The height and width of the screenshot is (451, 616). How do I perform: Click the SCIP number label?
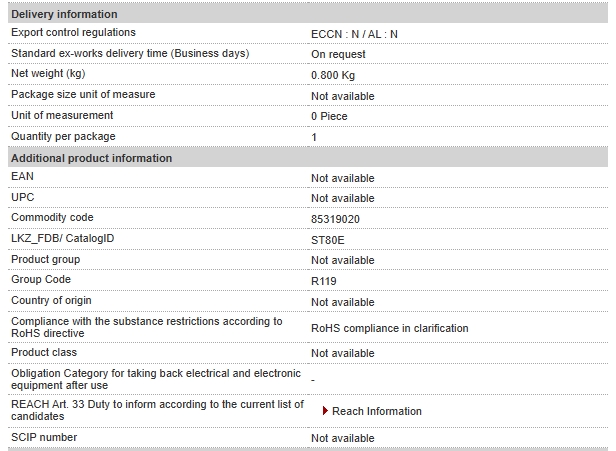[44, 437]
